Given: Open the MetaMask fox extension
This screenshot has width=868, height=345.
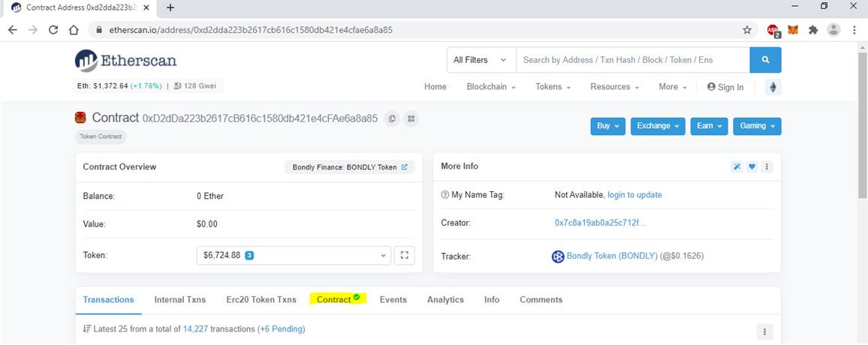Looking at the screenshot, I should point(793,30).
